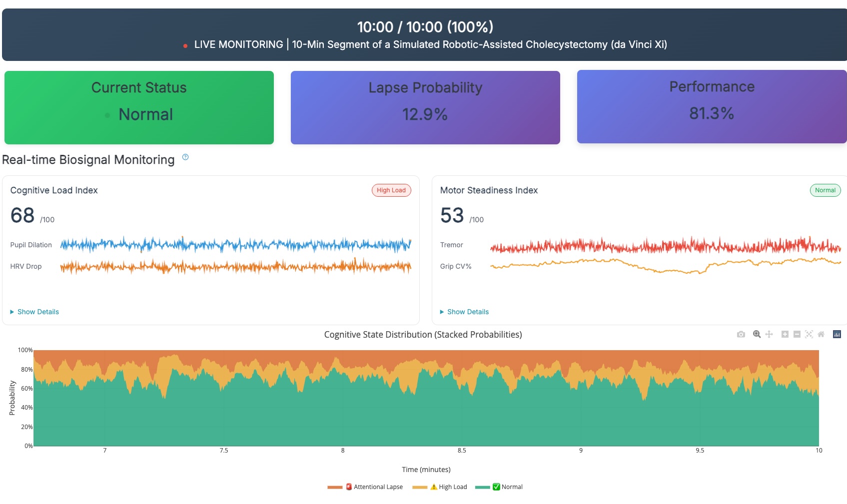Click the Normal badge on Motor Steadiness card

click(825, 190)
